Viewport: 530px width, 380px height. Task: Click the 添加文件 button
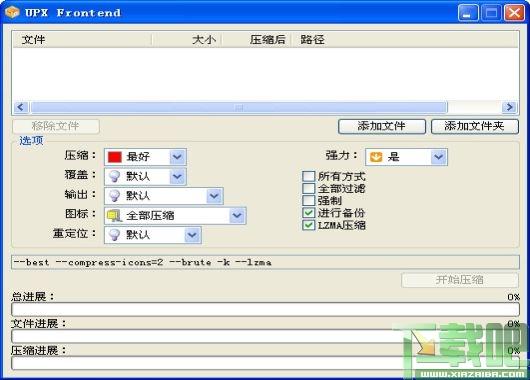pyautogui.click(x=382, y=126)
